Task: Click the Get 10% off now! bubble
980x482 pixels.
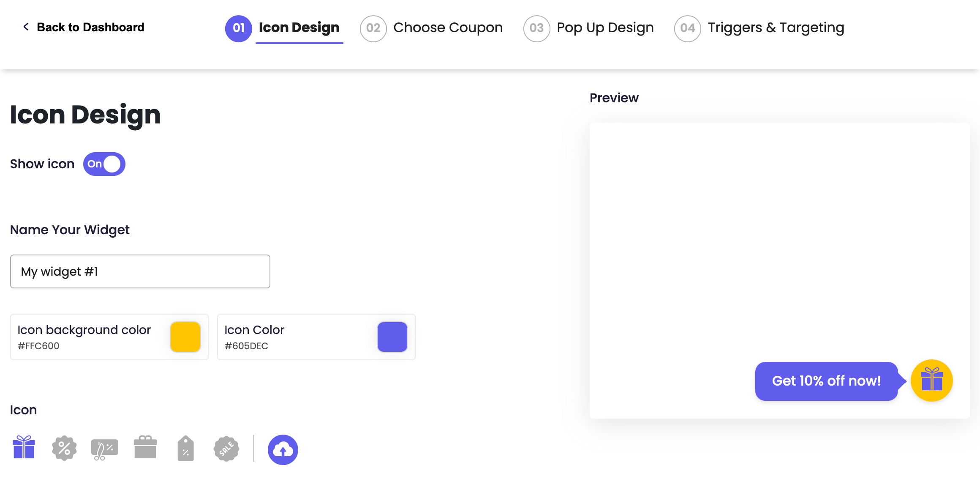Action: pos(826,381)
